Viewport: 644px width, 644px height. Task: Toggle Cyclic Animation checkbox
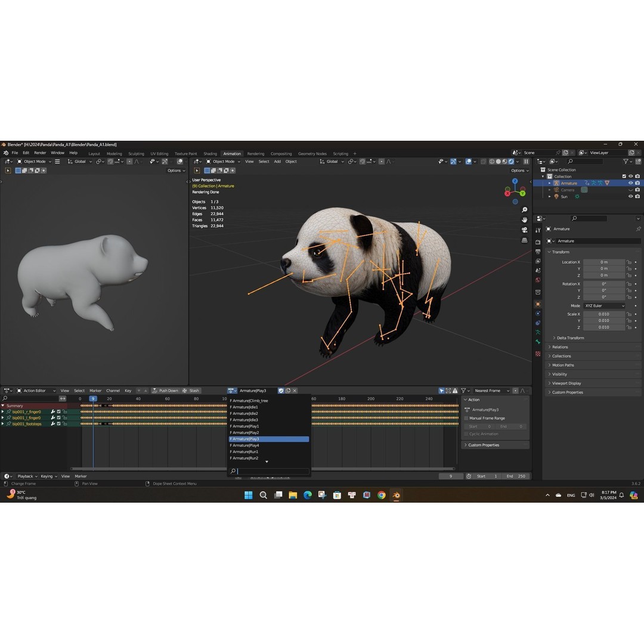click(x=466, y=434)
